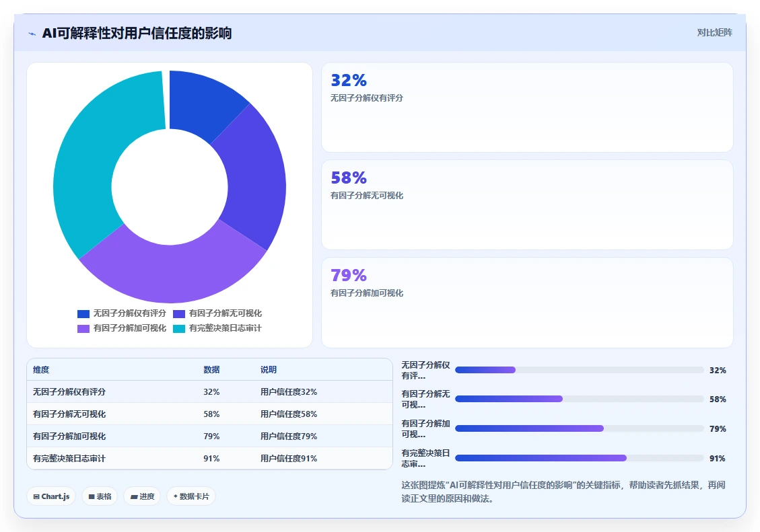Click table cell 无因子分解仅有评分

pyautogui.click(x=69, y=391)
